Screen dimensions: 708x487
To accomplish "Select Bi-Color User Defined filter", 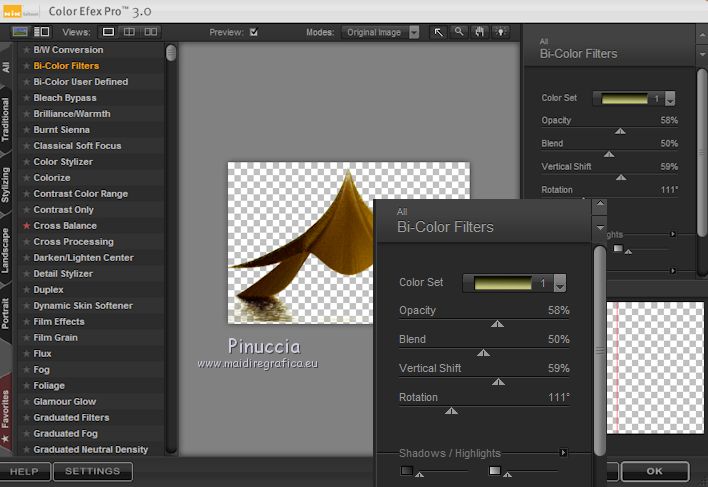I will point(81,82).
